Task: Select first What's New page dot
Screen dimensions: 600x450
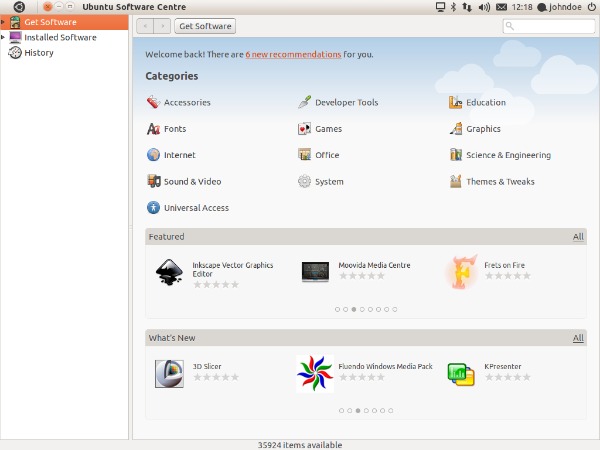Action: (x=341, y=411)
